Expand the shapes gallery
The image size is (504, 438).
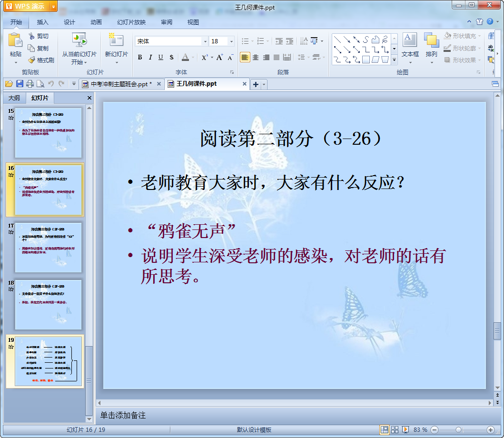coord(394,60)
